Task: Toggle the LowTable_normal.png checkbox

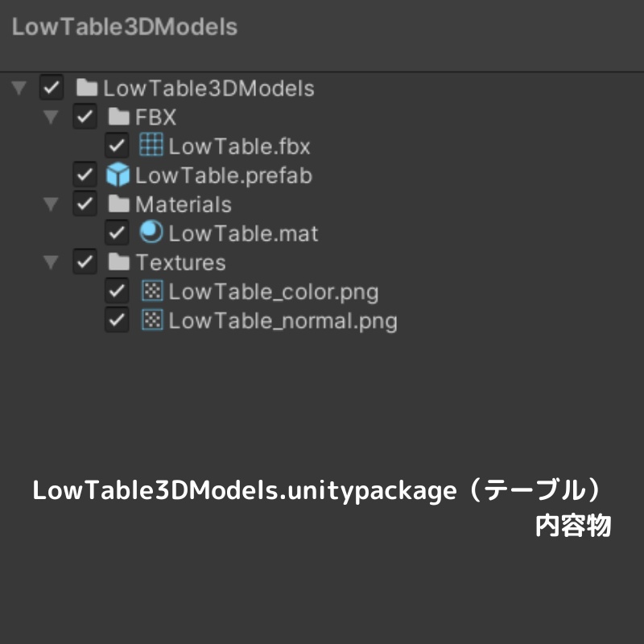Action: point(118,320)
